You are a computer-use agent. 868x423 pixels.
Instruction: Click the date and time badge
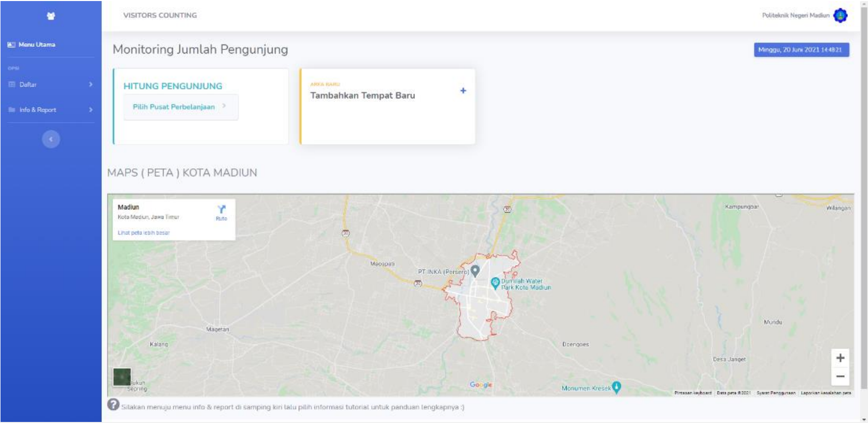[x=801, y=50]
